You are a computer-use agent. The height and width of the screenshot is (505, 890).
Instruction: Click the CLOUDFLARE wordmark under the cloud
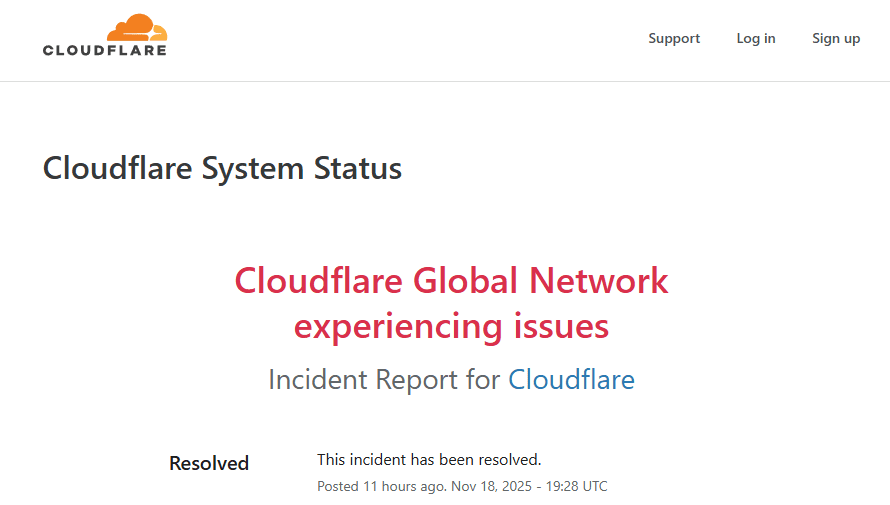point(105,49)
